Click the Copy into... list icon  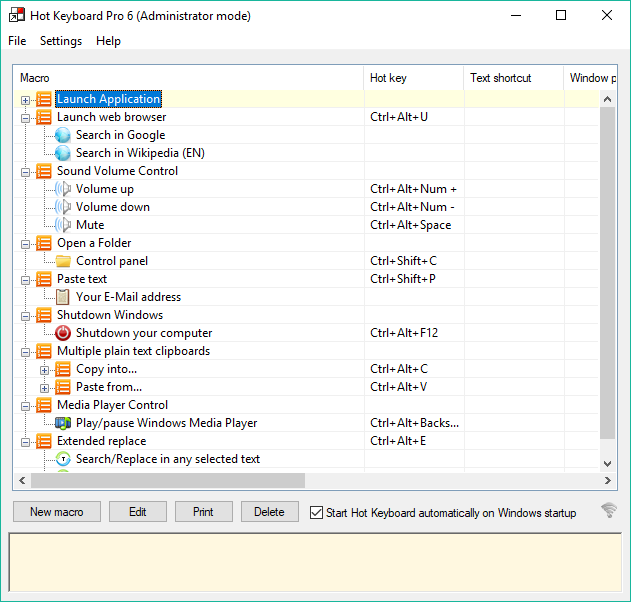tap(63, 369)
